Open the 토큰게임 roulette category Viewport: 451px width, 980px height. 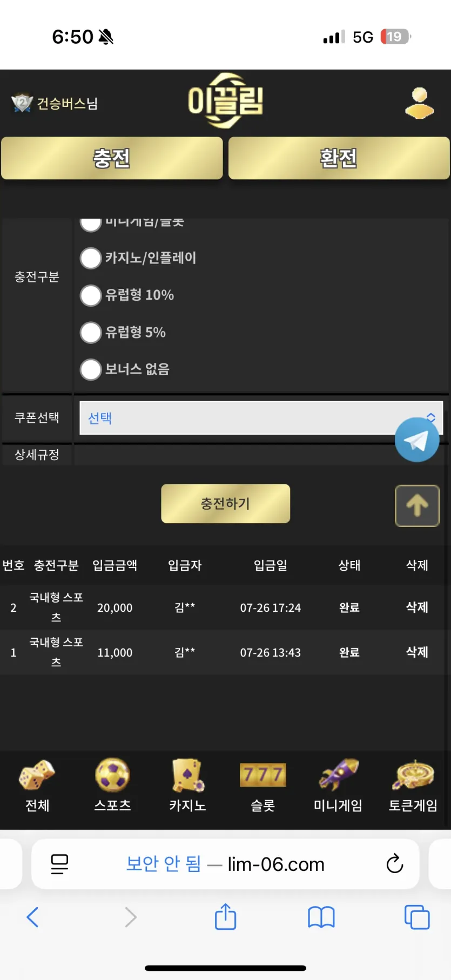coord(413,785)
